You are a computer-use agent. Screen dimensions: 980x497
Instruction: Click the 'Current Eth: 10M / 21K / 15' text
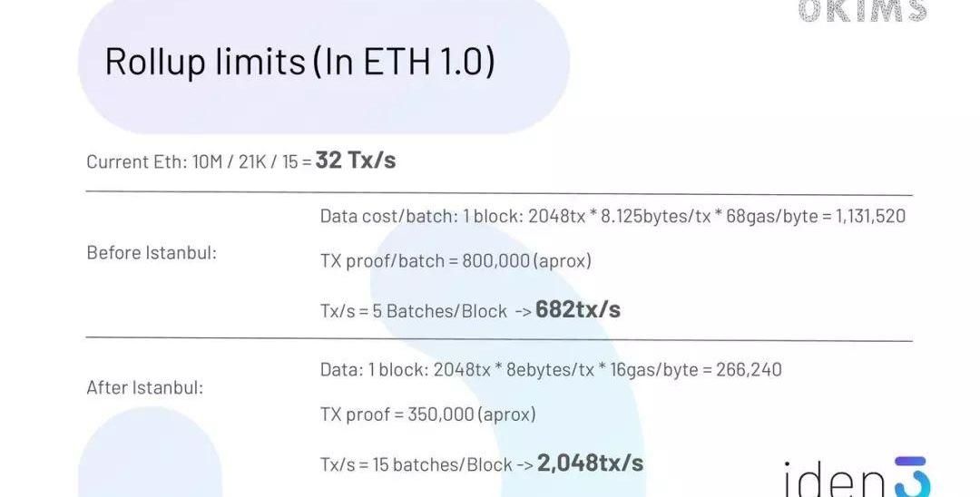(199, 162)
